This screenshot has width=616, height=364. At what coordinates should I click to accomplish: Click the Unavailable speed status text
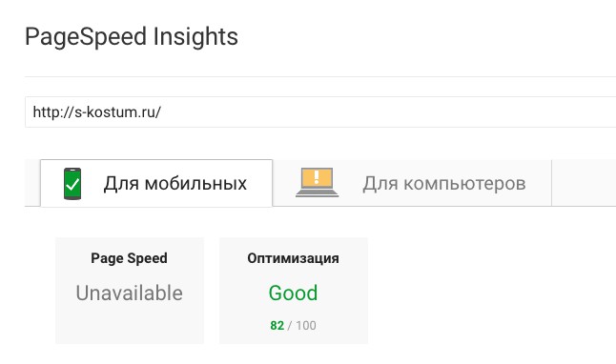130,293
